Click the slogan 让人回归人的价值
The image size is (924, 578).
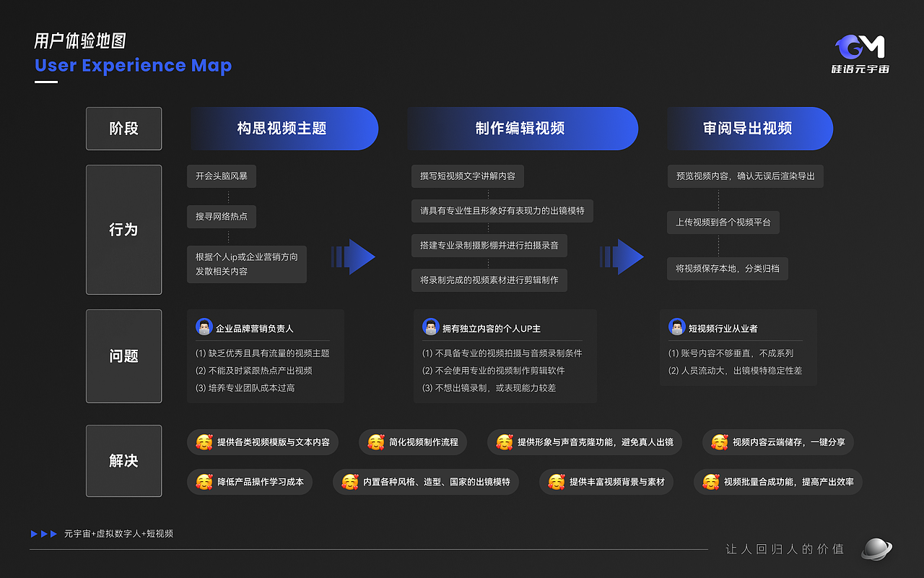(x=785, y=549)
